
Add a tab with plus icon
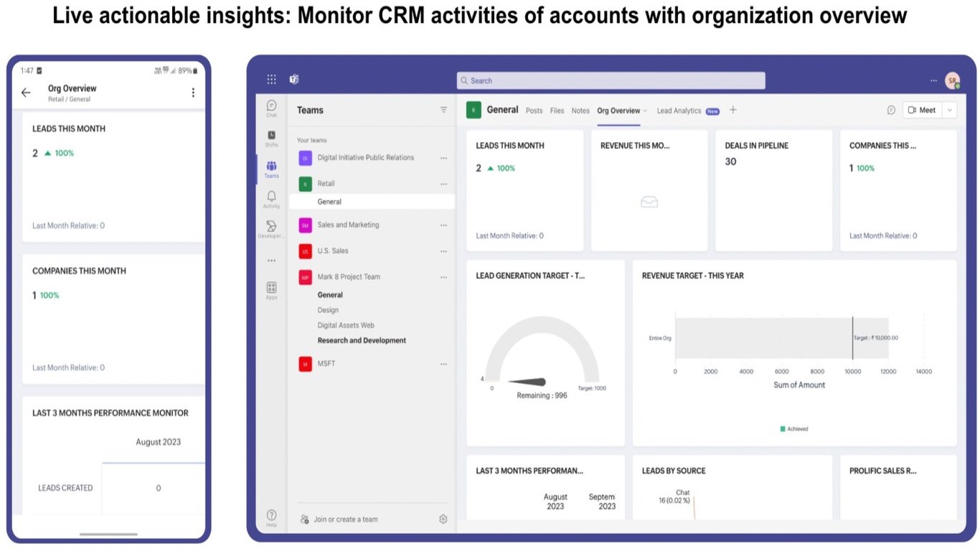pos(732,110)
